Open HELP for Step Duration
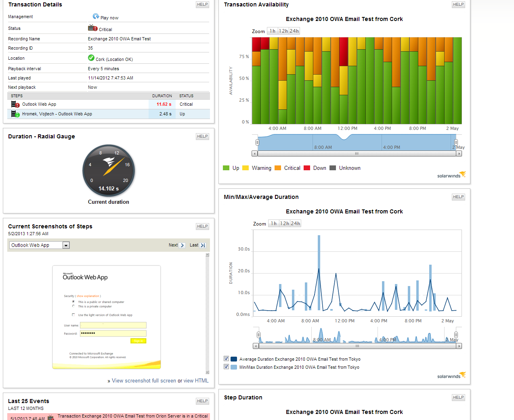The width and height of the screenshot is (514, 420). [458, 397]
